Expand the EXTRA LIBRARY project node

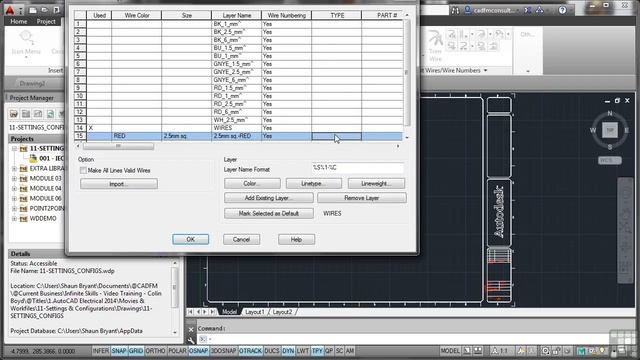[15, 169]
